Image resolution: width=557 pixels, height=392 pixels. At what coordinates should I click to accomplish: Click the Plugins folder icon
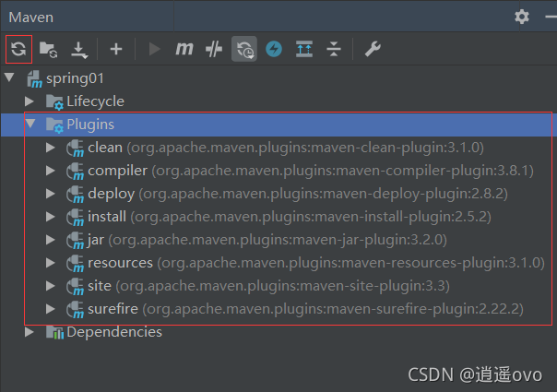click(x=54, y=125)
